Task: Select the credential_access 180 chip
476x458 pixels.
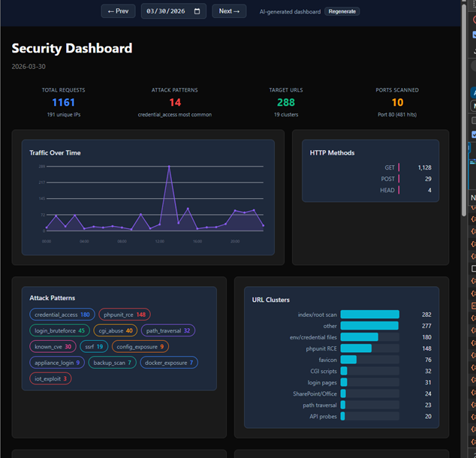Action: point(62,315)
